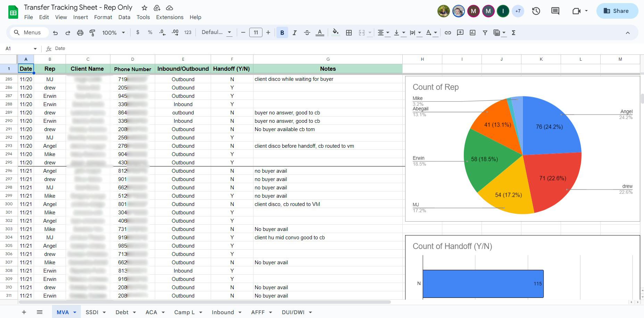The image size is (644, 318).
Task: Click the Undo icon in toolbar
Action: pos(55,33)
